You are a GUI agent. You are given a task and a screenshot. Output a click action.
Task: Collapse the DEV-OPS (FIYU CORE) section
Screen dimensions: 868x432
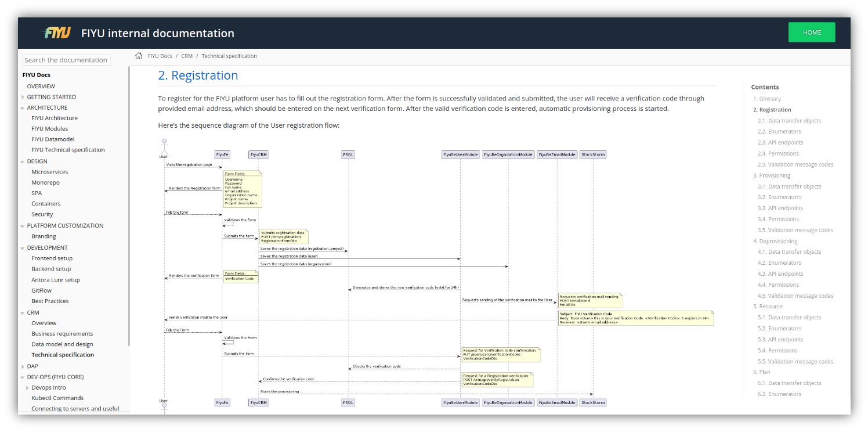23,377
